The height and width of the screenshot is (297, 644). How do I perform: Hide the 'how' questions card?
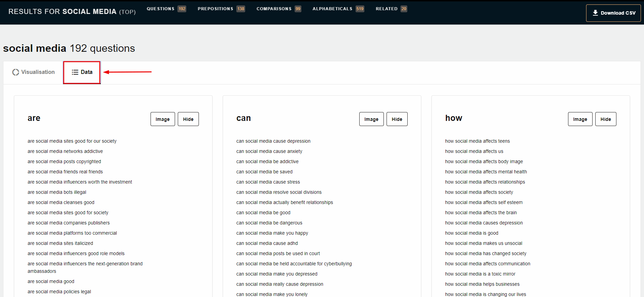(606, 119)
